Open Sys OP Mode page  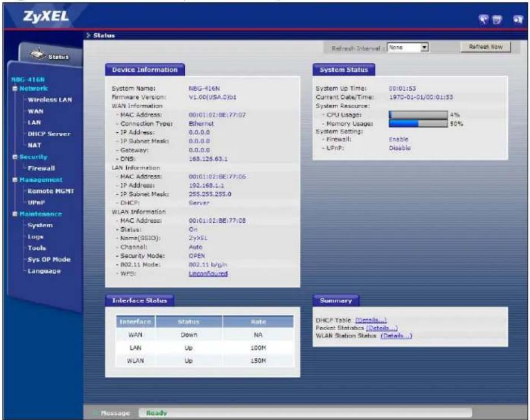49,259
